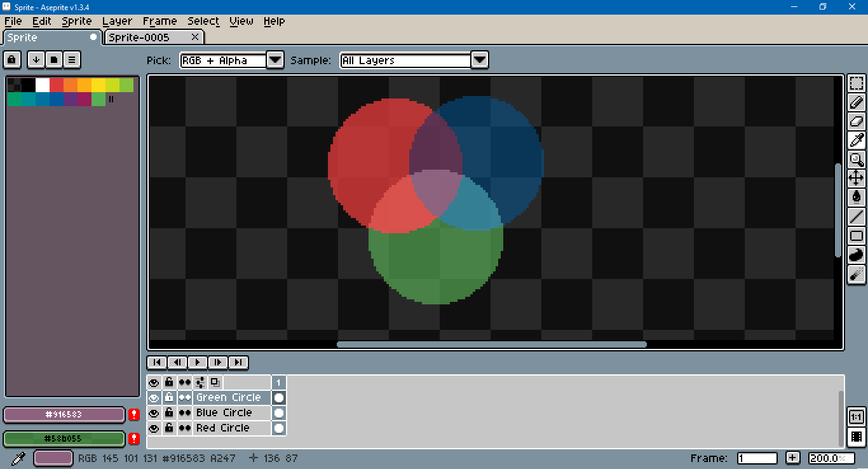Viewport: 868px width, 469px height.
Task: Open the zoom percentage 200.0 field
Action: 831,458
